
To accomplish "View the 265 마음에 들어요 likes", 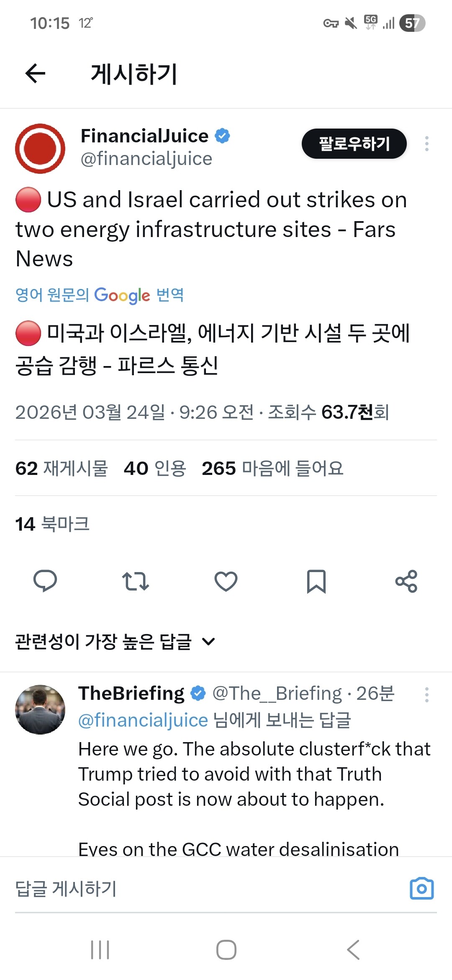I will tap(272, 468).
